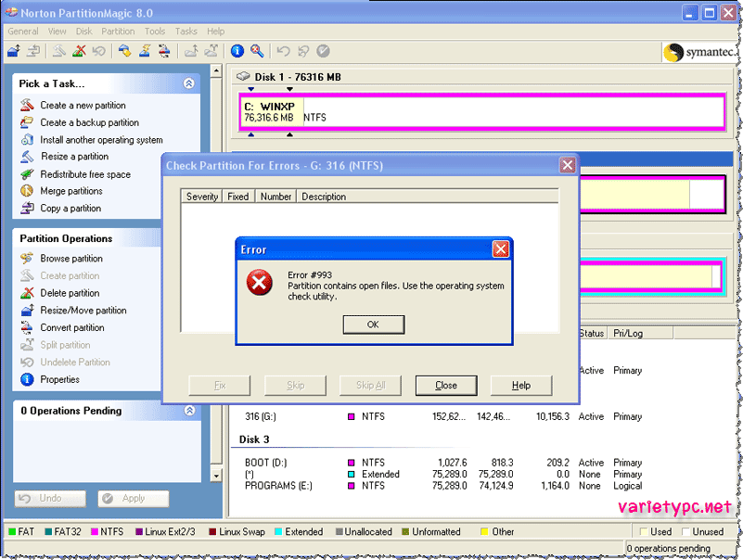
Task: Open the View menu
Action: pos(57,32)
